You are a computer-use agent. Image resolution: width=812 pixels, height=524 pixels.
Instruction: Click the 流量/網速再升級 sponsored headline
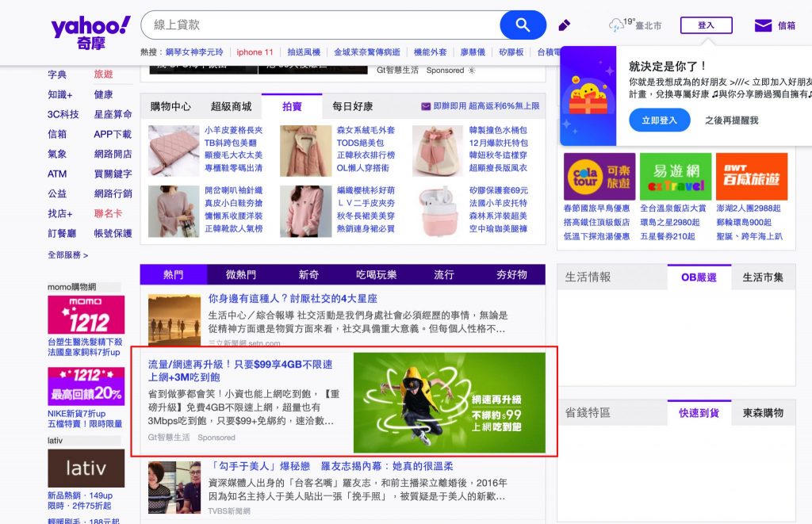pyautogui.click(x=240, y=371)
